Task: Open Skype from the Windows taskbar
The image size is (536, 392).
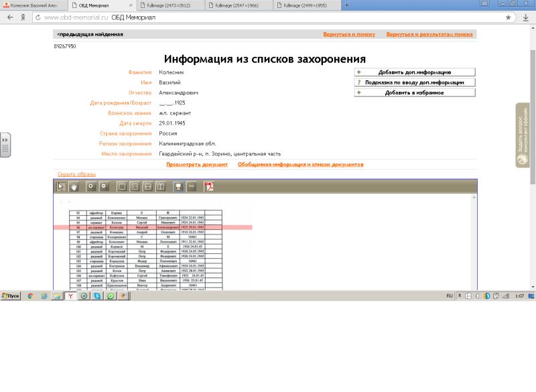Action: pyautogui.click(x=97, y=296)
